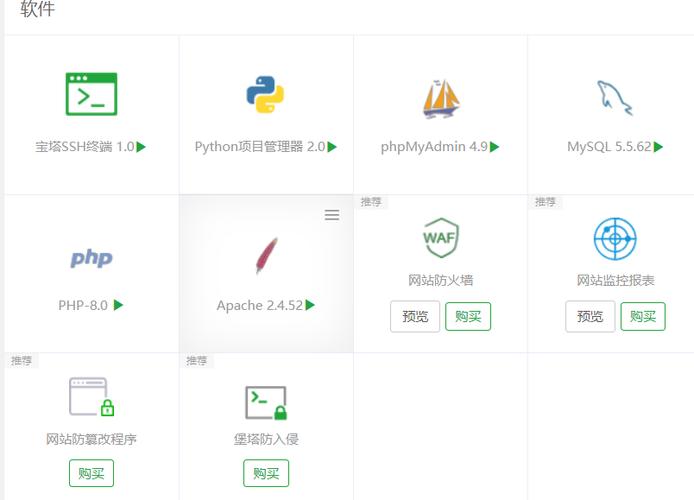Click the 堡塔防入侵 locked terminal icon
Viewport: 694px width, 500px height.
coord(266,403)
